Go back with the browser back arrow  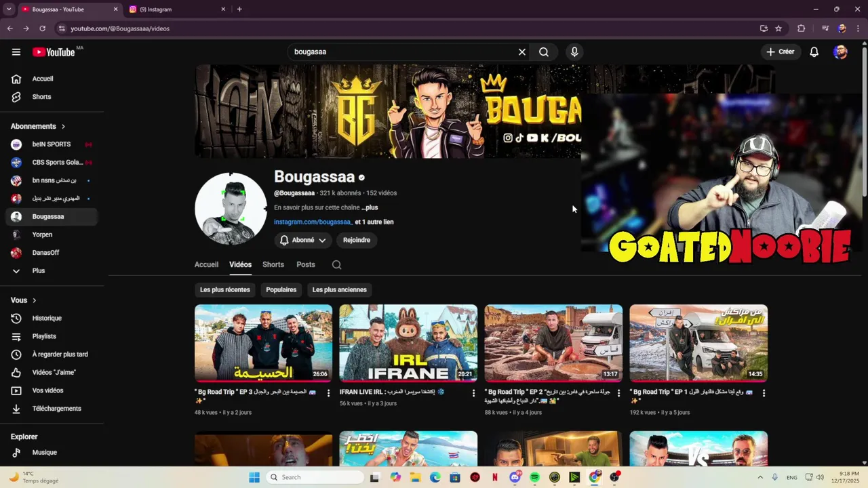[x=9, y=28]
